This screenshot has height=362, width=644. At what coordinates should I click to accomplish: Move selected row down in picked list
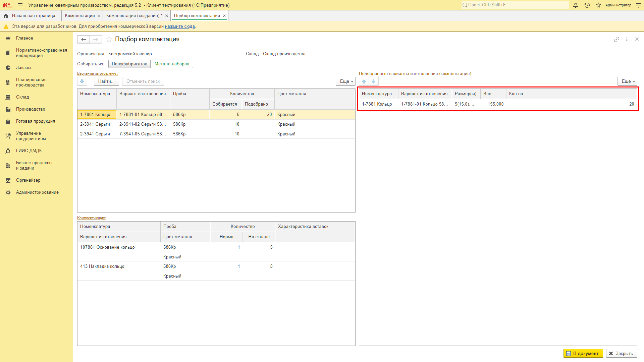(374, 81)
